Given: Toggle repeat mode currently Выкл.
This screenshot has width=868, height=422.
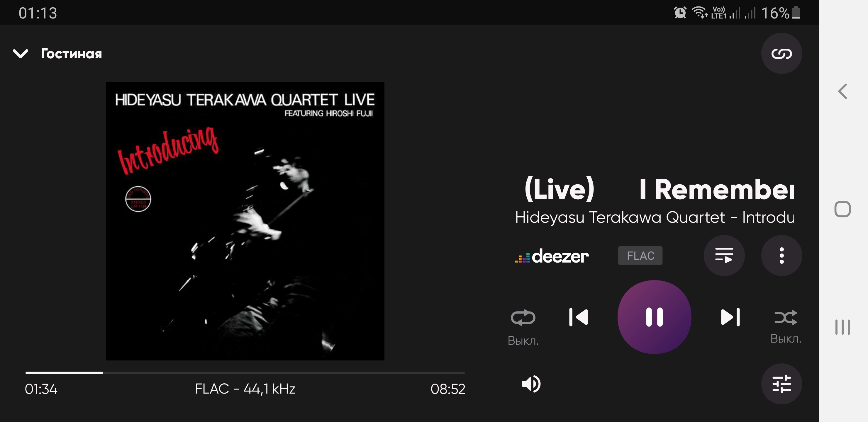Looking at the screenshot, I should pos(523,325).
